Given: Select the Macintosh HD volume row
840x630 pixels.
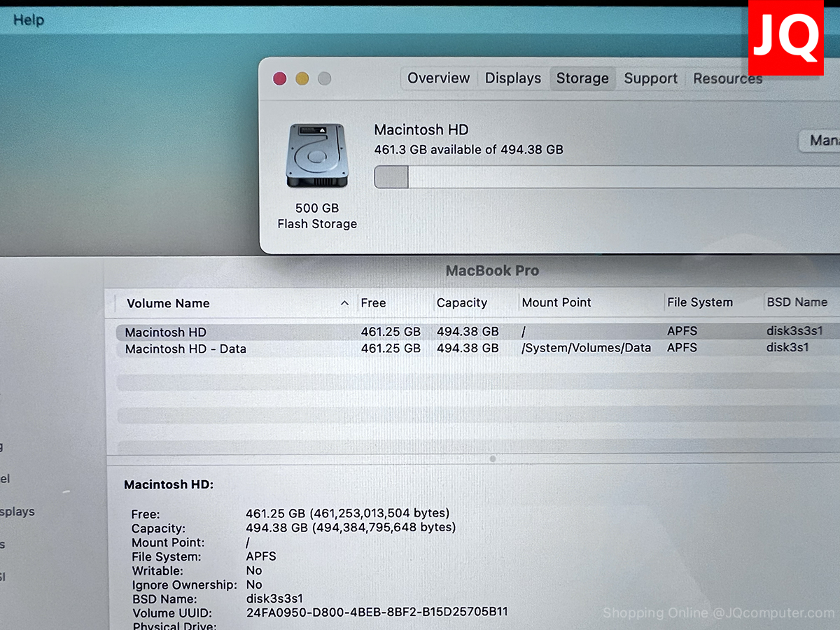Looking at the screenshot, I should (478, 332).
